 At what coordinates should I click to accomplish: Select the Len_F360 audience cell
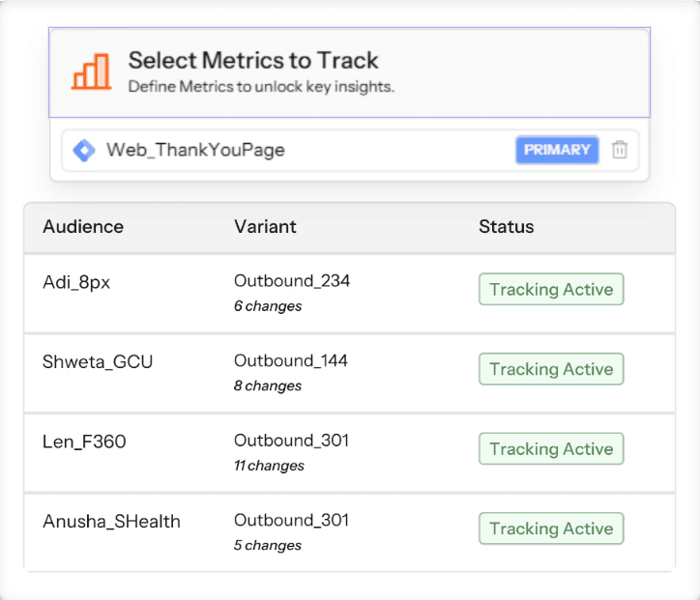pyautogui.click(x=84, y=442)
